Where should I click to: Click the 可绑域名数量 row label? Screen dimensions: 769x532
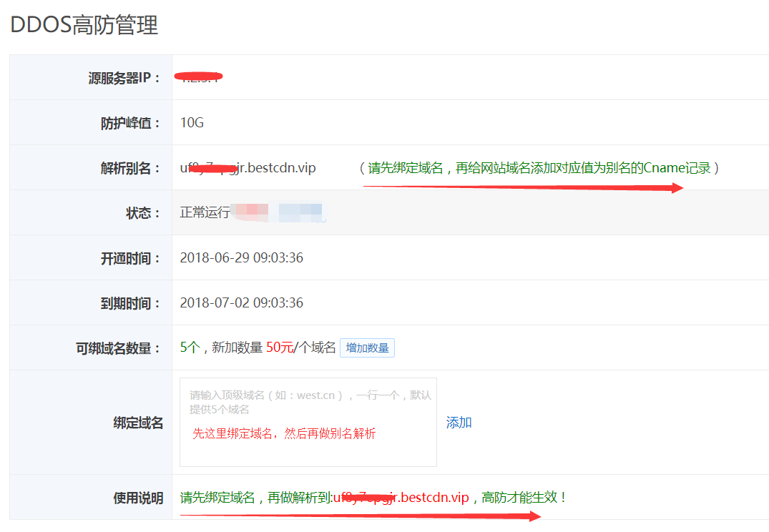118,348
